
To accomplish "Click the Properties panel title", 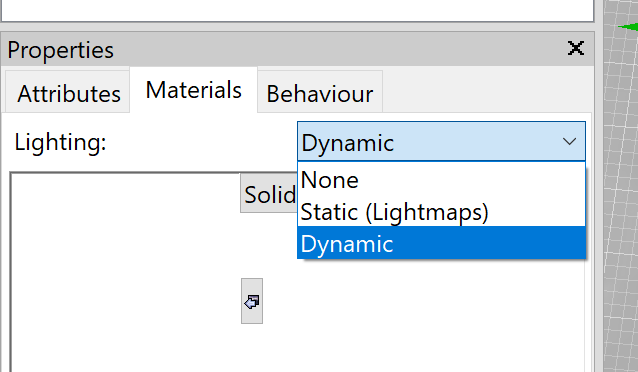I will [60, 50].
